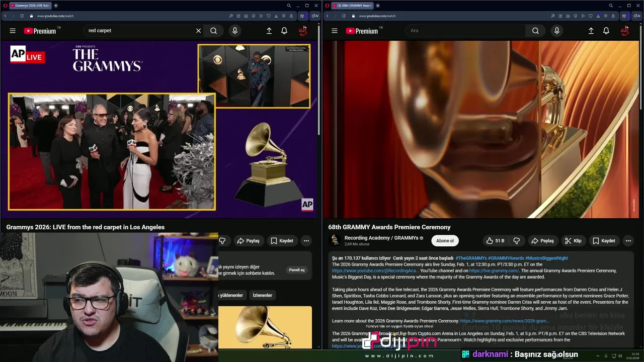Start voice search in the left window
This screenshot has width=644, height=362.
(234, 31)
